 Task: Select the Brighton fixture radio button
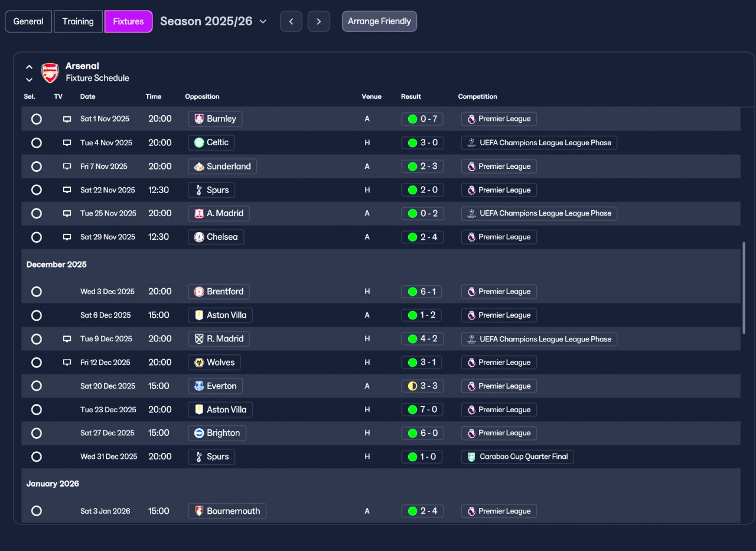coord(37,433)
